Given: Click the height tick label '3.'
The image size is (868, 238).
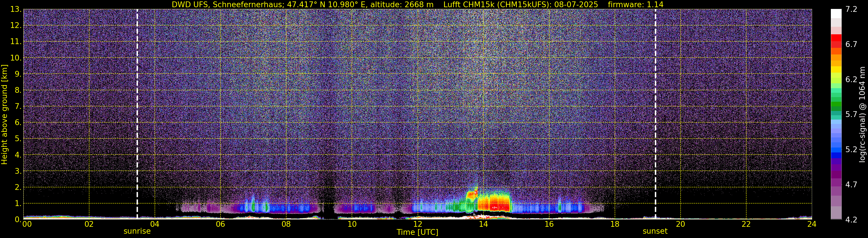Looking at the screenshot, I should click(x=18, y=171).
